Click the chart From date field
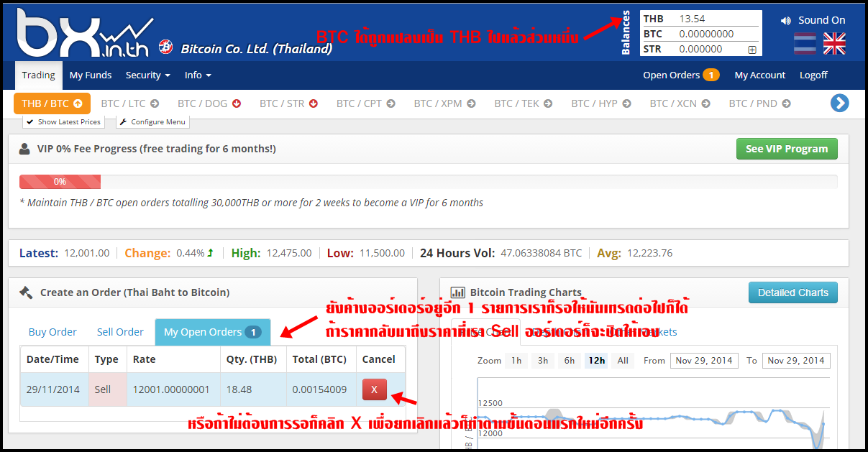The height and width of the screenshot is (452, 868). click(703, 361)
